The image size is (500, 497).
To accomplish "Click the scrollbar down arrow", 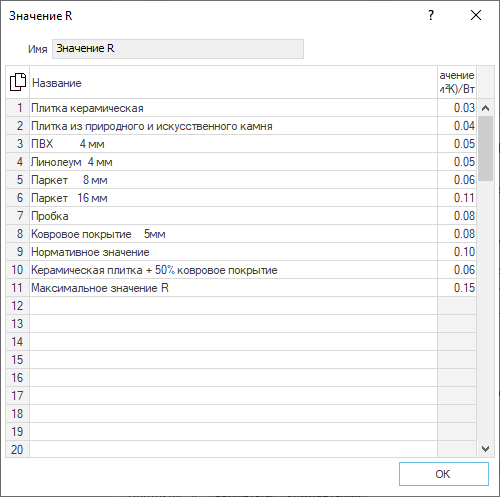I will tap(486, 449).
